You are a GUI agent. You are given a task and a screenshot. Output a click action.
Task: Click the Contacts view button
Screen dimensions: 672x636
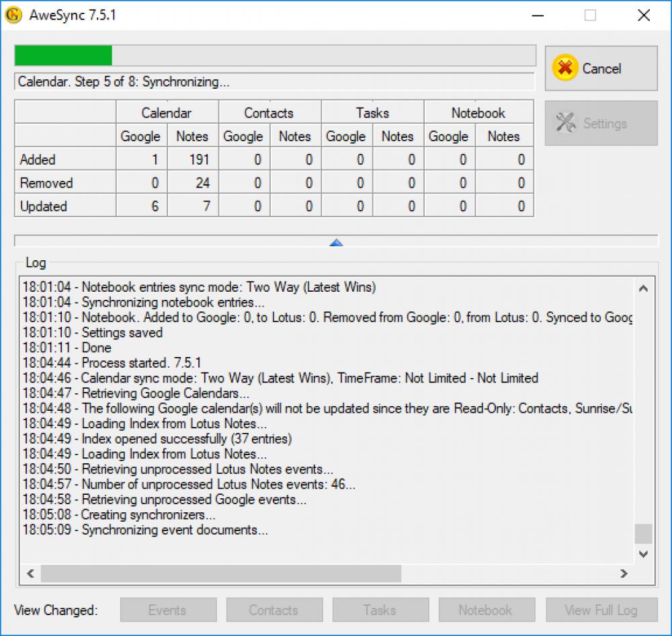[274, 610]
